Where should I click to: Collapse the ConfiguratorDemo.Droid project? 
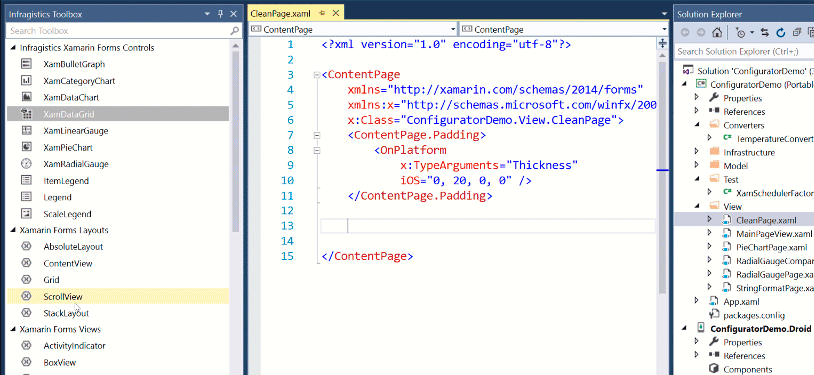685,328
